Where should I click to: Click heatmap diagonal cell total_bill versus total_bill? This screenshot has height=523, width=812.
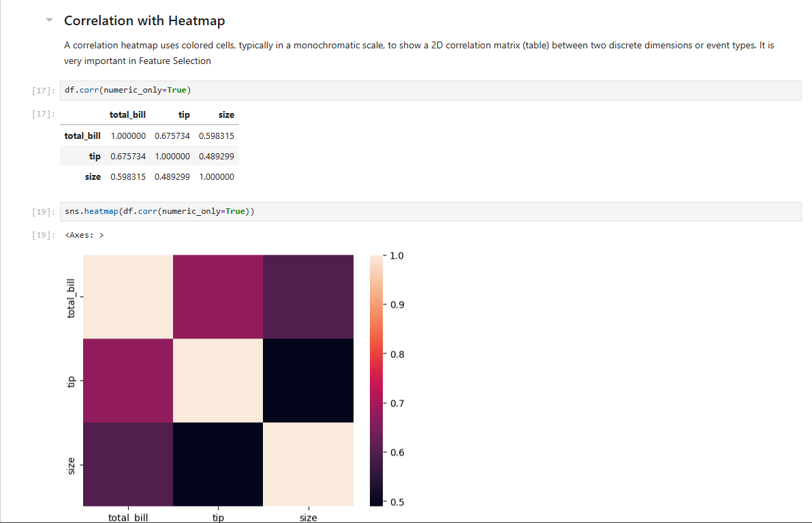(x=128, y=297)
